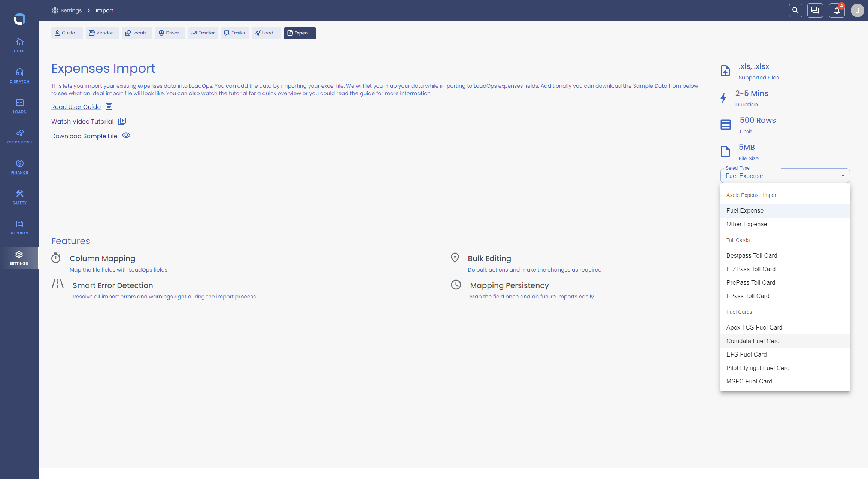Viewport: 868px width, 479px height.
Task: Select Pilot Flying J Fuel Card
Action: pos(785,368)
